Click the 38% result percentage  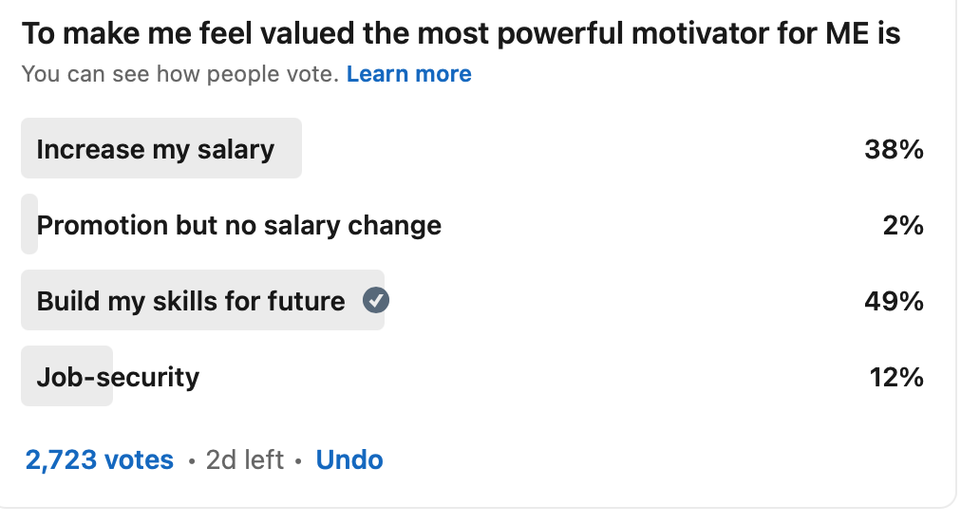point(894,149)
